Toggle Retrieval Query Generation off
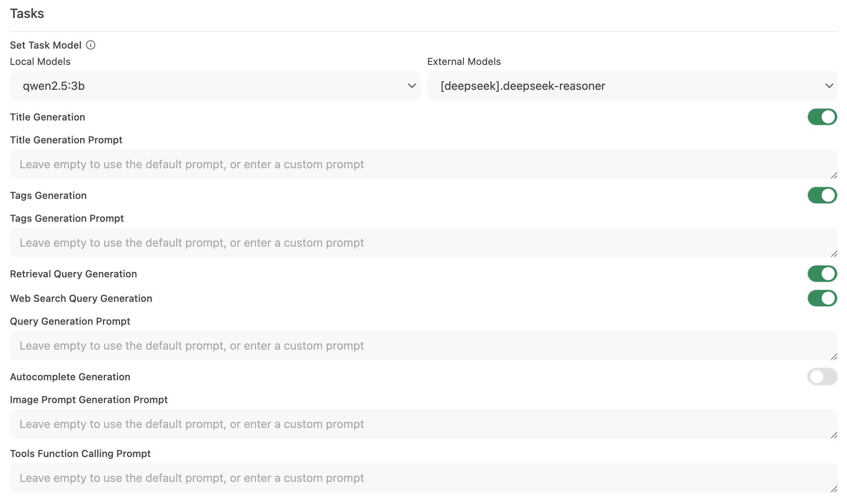The height and width of the screenshot is (504, 847). [822, 274]
